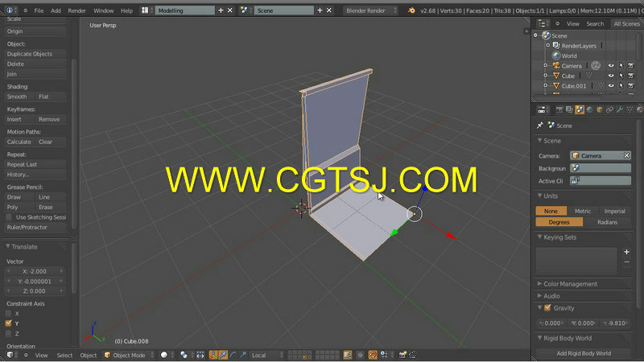644x362 pixels.
Task: Open the File menu
Action: 39,10
